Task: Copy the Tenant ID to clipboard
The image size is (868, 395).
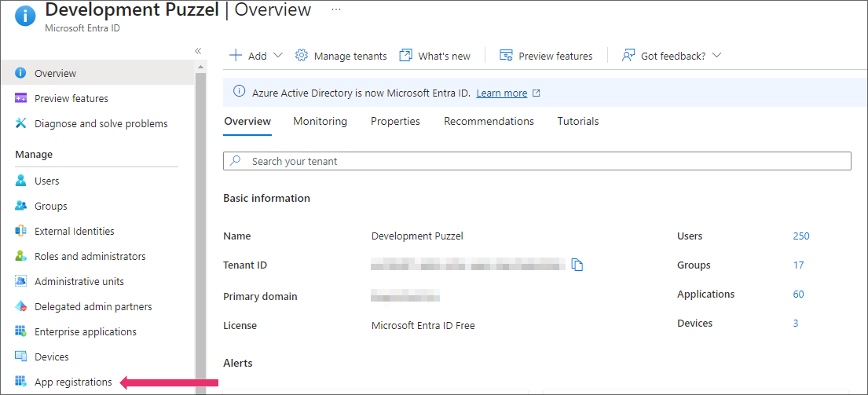Action: [577, 265]
